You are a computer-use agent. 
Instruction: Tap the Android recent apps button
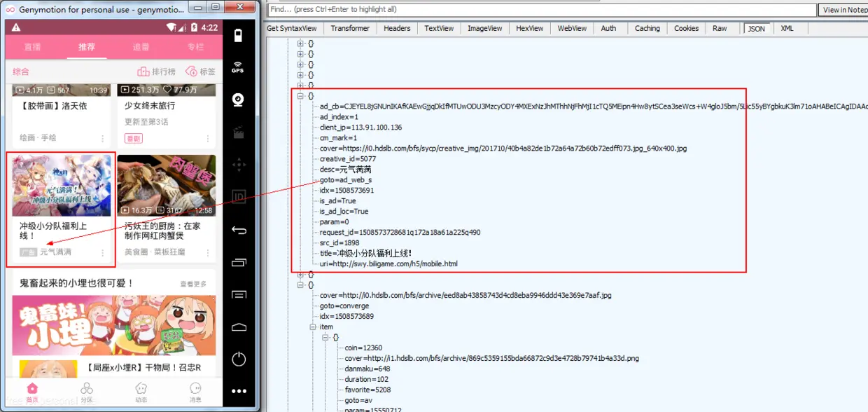click(x=239, y=263)
